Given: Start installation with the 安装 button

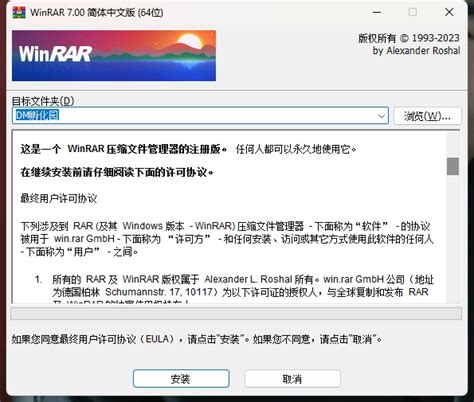Looking at the screenshot, I should coord(181,379).
